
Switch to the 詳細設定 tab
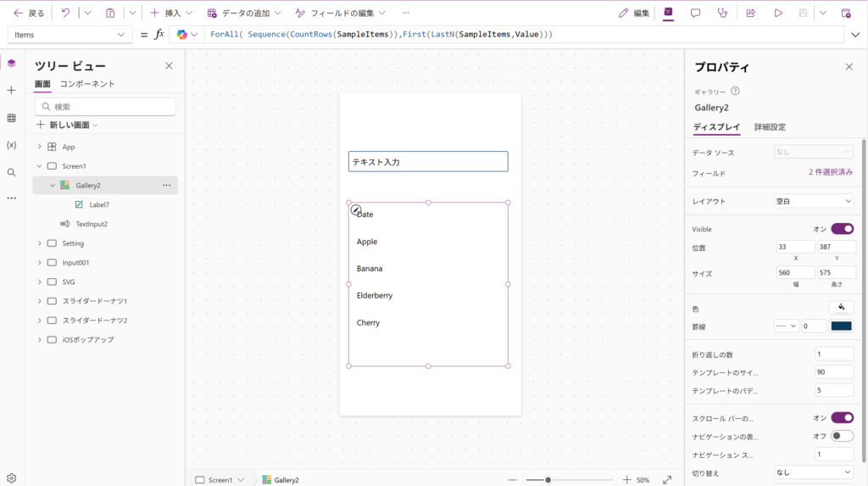(770, 127)
